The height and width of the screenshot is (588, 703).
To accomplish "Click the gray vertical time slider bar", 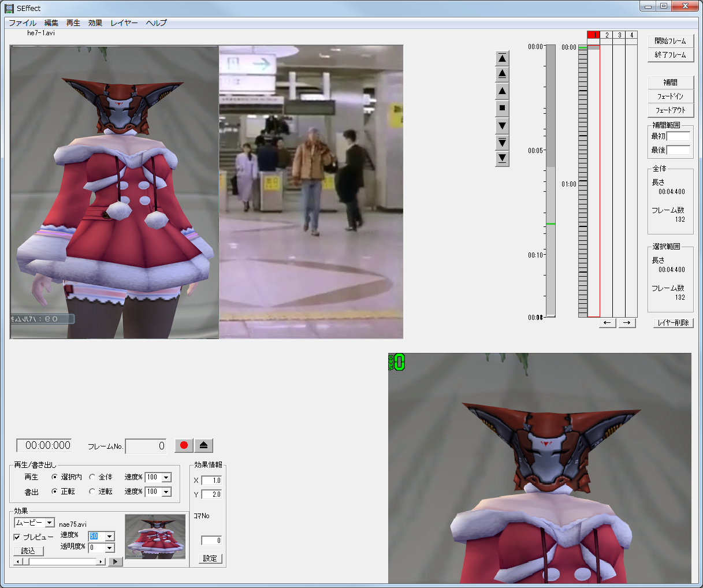I will [551, 181].
